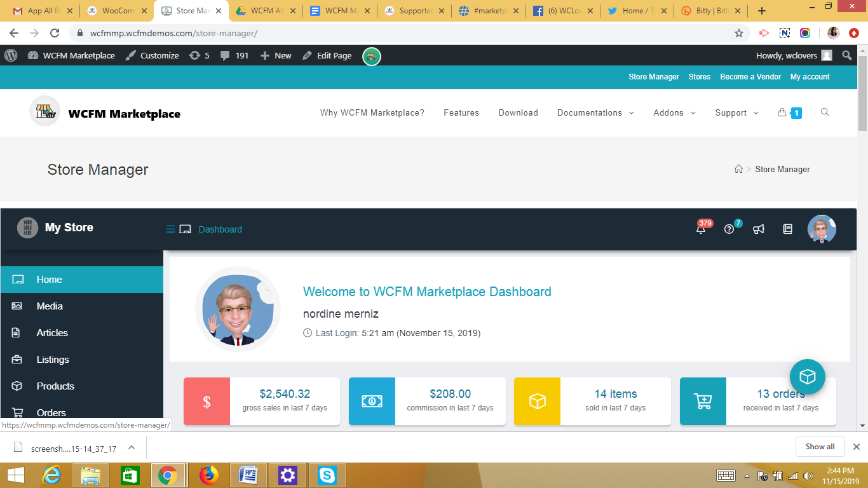Open a new Chrome tab
Image resolution: width=868 pixels, height=488 pixels.
(x=762, y=11)
